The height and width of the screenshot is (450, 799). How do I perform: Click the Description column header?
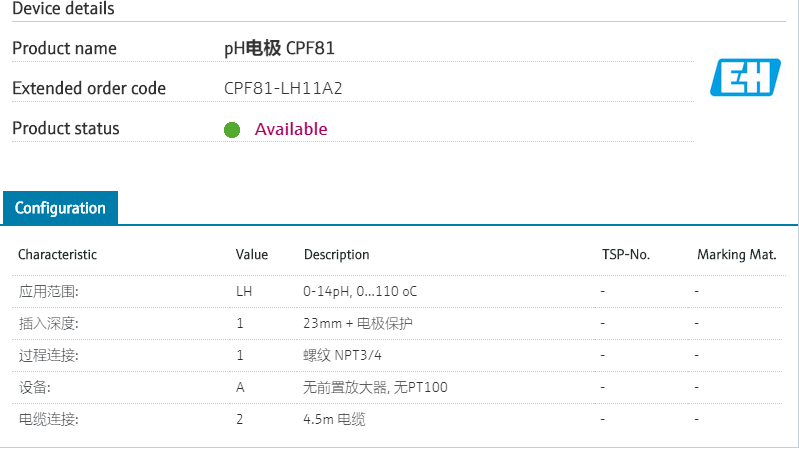[x=337, y=255]
